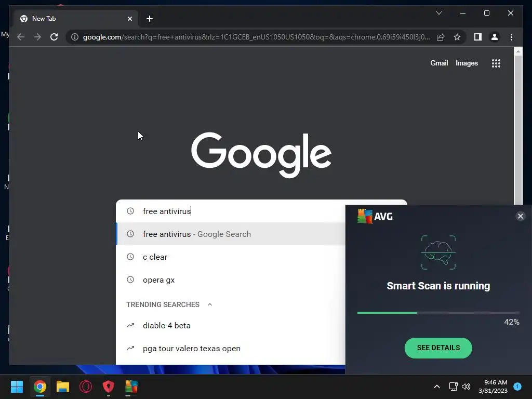Viewport: 532px width, 399px height.
Task: Click the search box with free antivirus
Action: coord(231,211)
